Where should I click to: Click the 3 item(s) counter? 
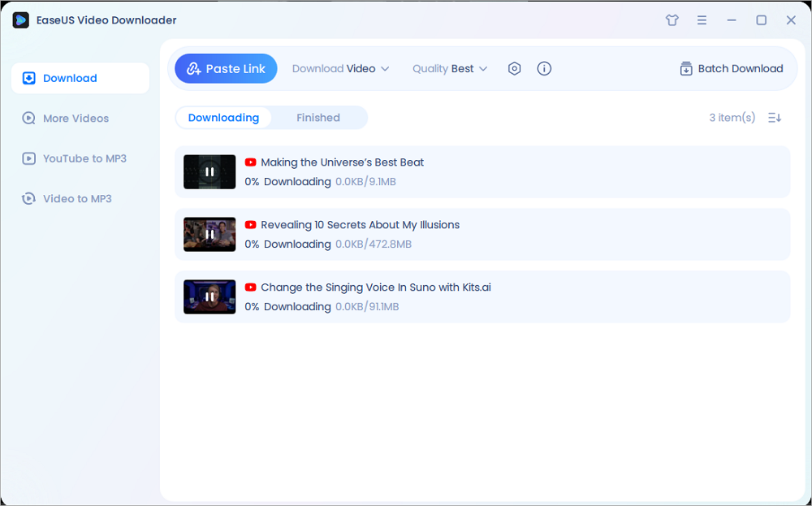[x=732, y=118]
